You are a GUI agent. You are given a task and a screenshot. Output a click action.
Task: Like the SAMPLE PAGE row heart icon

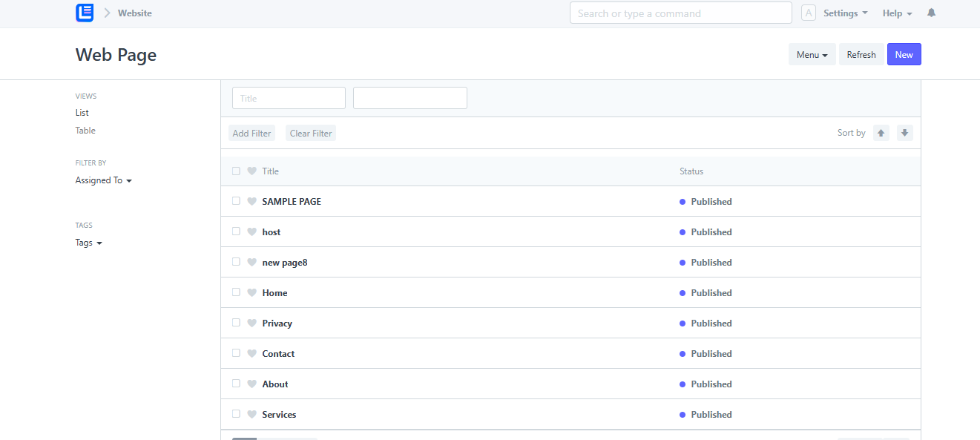251,201
